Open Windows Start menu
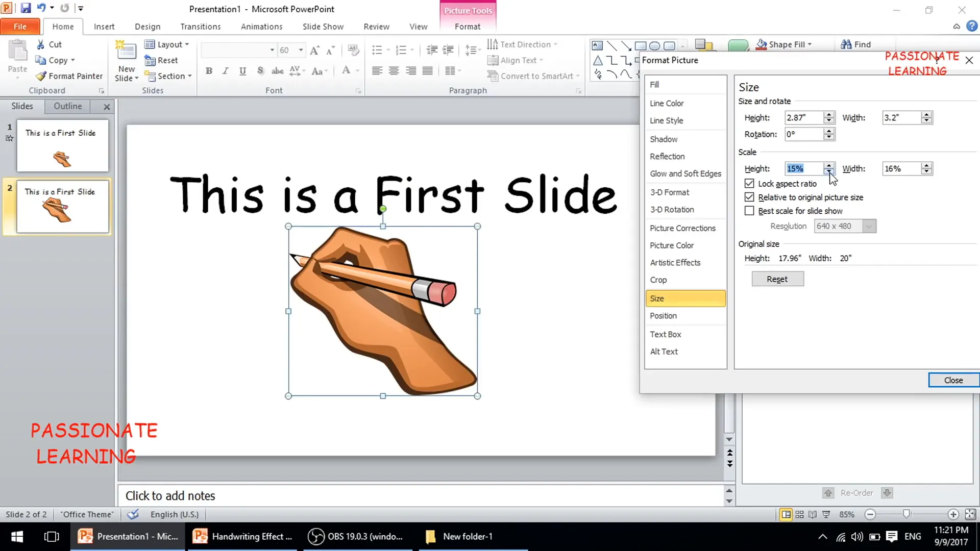The image size is (980, 551). 17,536
